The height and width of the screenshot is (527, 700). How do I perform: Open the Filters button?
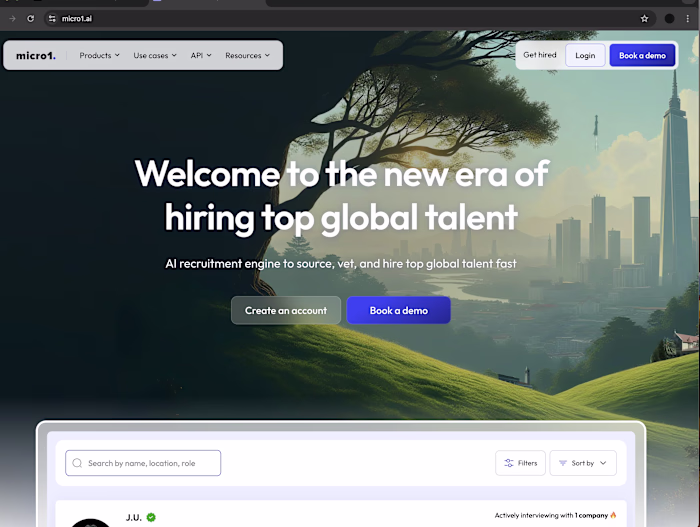point(520,463)
